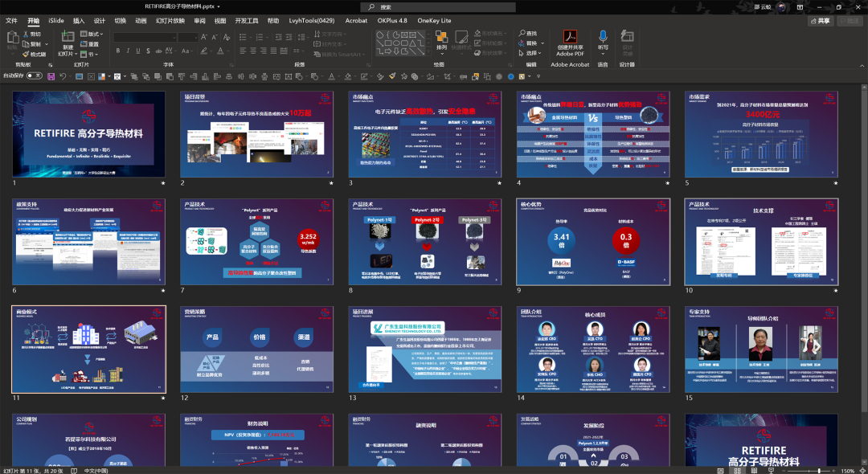The height and width of the screenshot is (474, 868).
Task: Toggle the AutoSave switch
Action: [35, 76]
